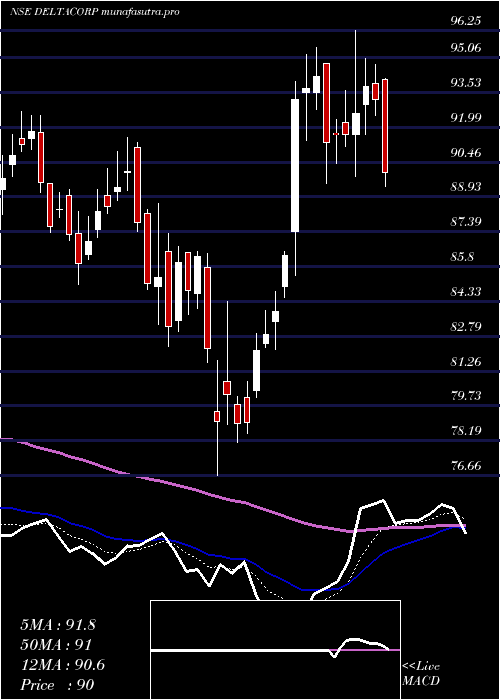The image size is (500, 700).
Task: Click the 88.93 price label
Action: coord(466,187)
